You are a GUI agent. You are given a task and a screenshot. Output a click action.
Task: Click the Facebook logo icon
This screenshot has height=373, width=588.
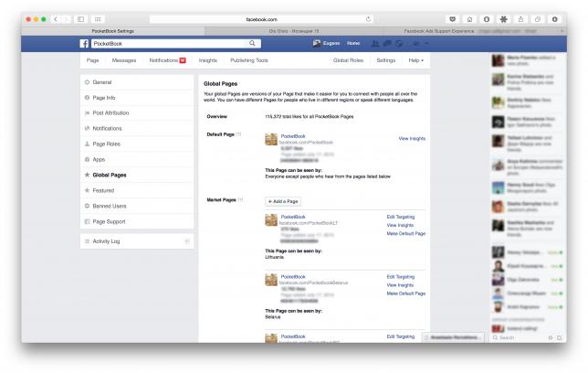(84, 44)
